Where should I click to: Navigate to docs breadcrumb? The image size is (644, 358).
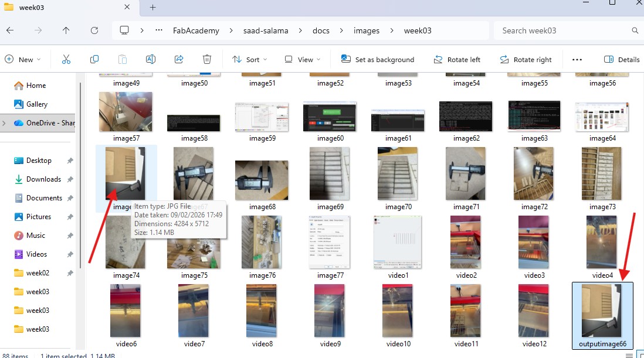click(x=321, y=30)
